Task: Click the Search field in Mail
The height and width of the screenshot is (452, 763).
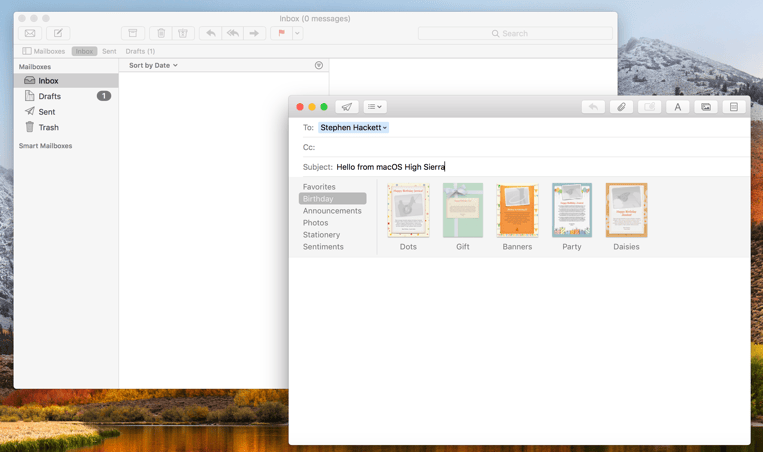Action: pyautogui.click(x=515, y=33)
